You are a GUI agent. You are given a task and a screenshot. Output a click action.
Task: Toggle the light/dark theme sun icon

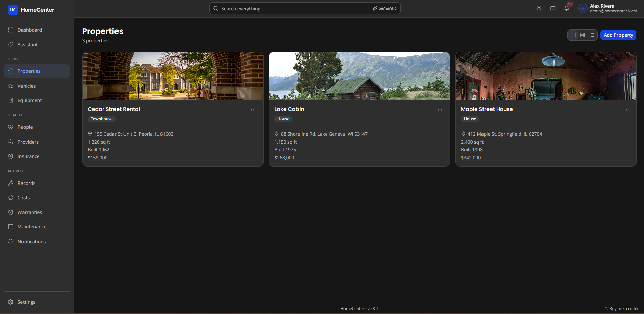click(539, 8)
